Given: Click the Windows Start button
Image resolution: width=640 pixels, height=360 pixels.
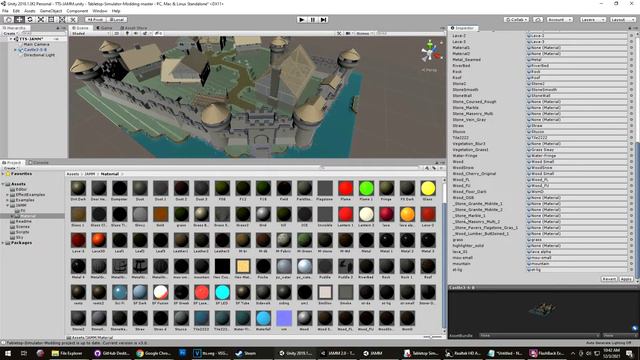Looking at the screenshot, I should pyautogui.click(x=8, y=353).
